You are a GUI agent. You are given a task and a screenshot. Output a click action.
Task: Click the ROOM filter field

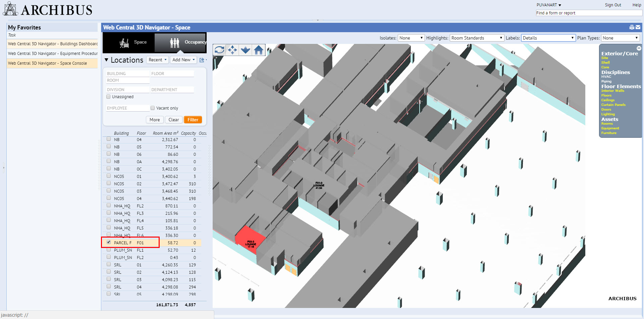pos(128,80)
